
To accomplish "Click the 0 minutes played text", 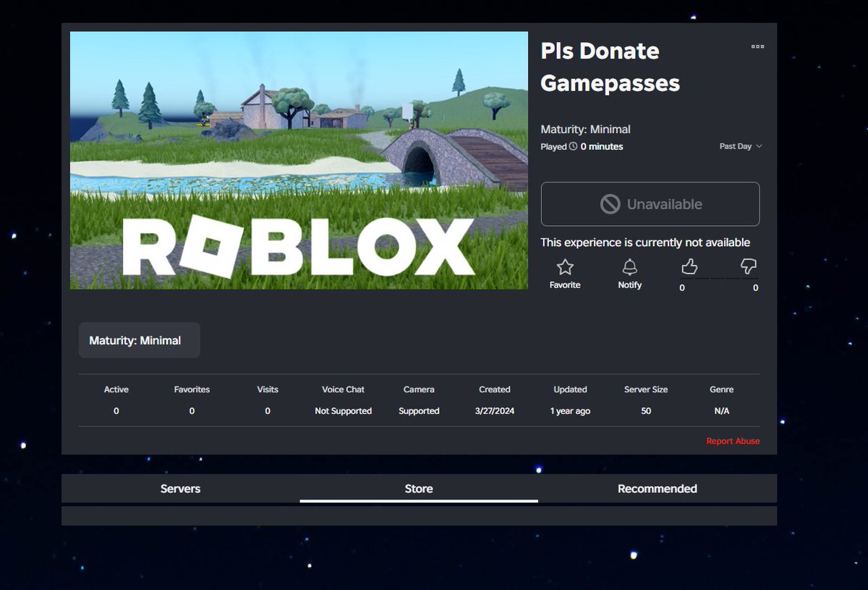I will pos(602,146).
